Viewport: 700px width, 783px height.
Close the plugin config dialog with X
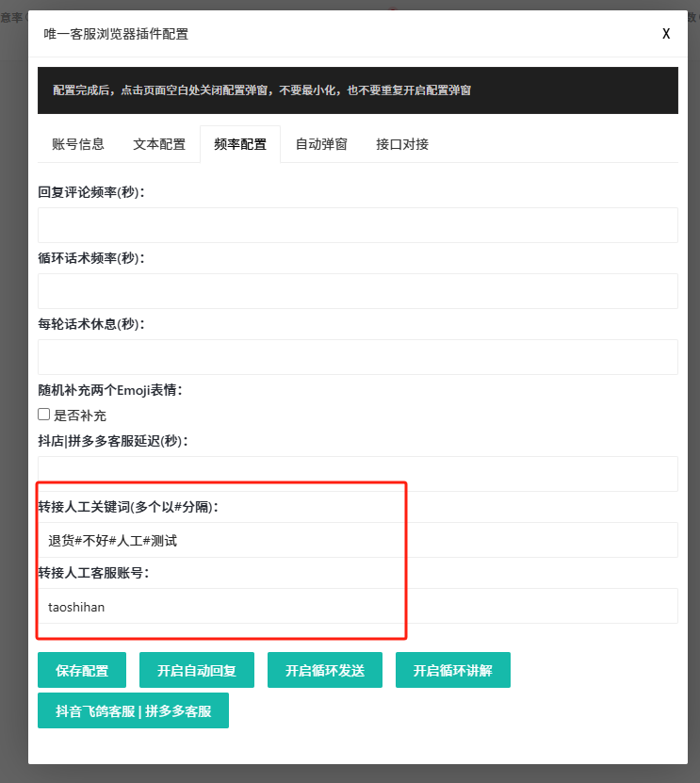[x=665, y=34]
